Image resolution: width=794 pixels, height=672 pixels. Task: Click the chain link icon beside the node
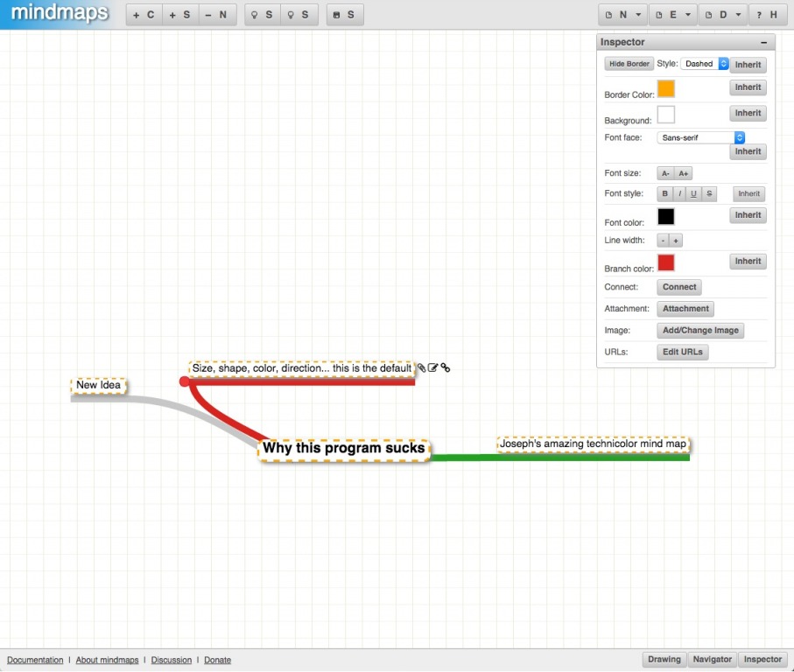click(x=446, y=368)
